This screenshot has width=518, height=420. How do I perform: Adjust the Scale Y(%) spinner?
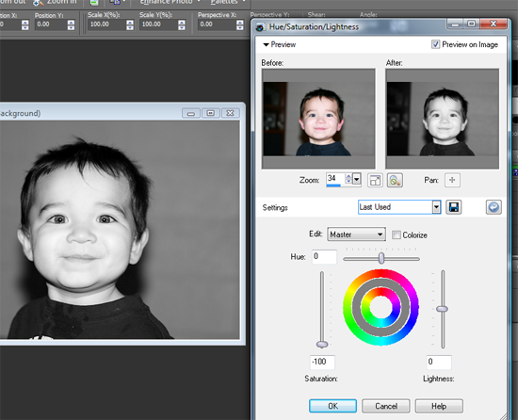pyautogui.click(x=182, y=25)
